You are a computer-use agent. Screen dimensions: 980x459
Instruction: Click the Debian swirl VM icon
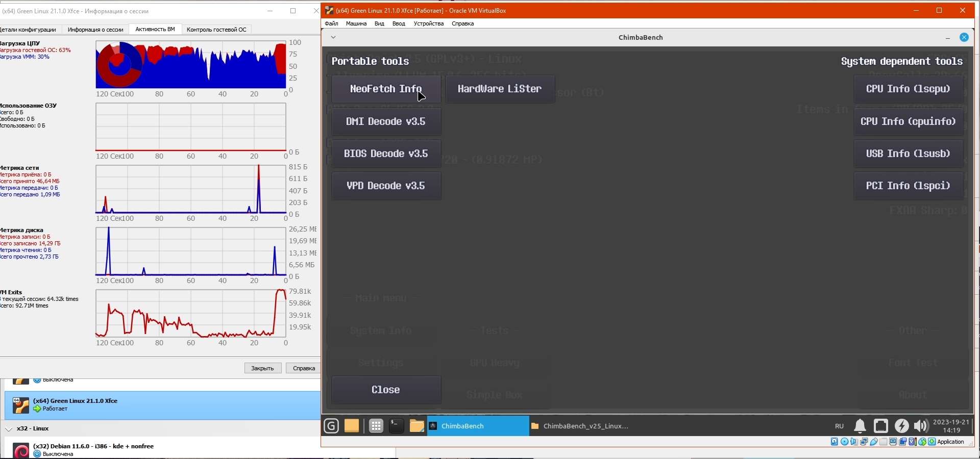coord(21,451)
